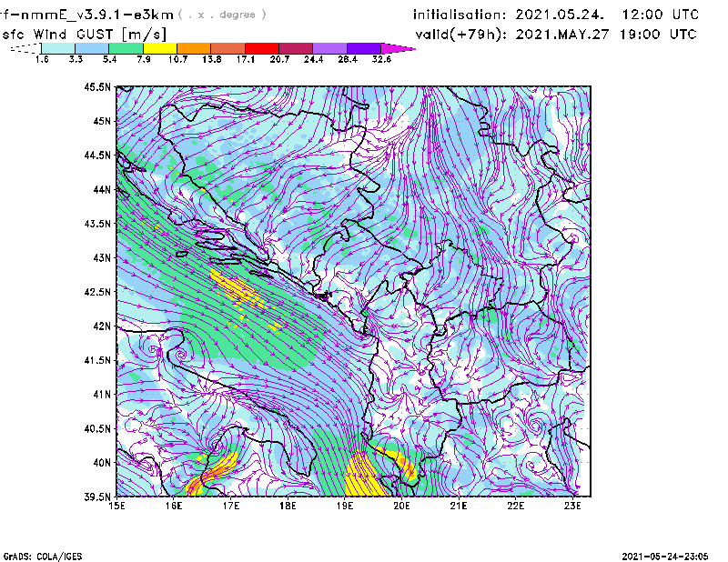Image resolution: width=728 pixels, height=562 pixels.
Task: Click the '42.5N' latitude label
Action: 98,292
